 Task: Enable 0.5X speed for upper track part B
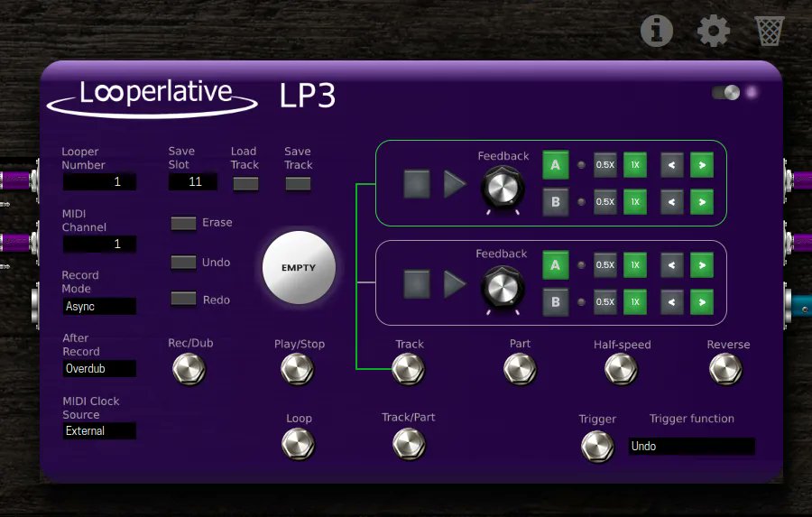coord(604,201)
